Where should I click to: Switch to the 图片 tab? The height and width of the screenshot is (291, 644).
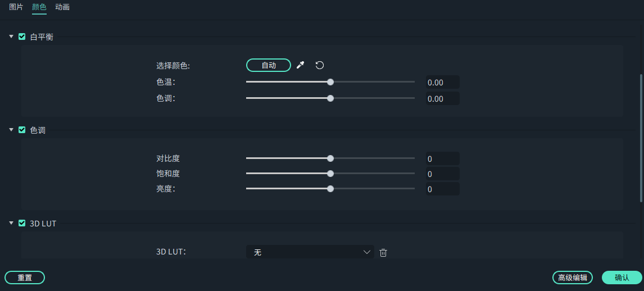(x=16, y=7)
